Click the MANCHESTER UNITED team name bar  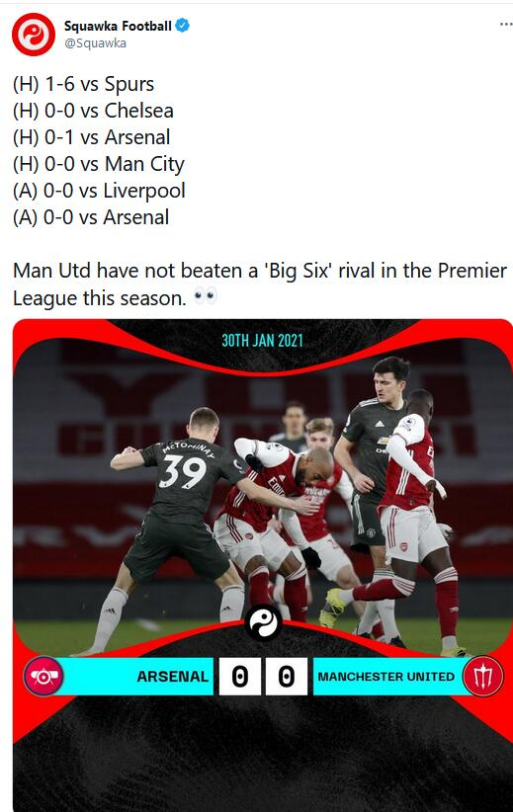pyautogui.click(x=389, y=677)
